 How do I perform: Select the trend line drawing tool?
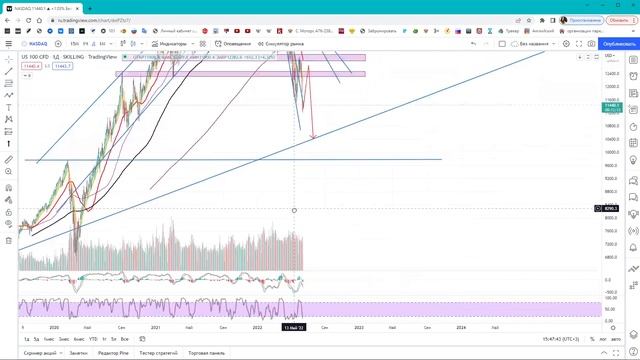click(x=9, y=71)
